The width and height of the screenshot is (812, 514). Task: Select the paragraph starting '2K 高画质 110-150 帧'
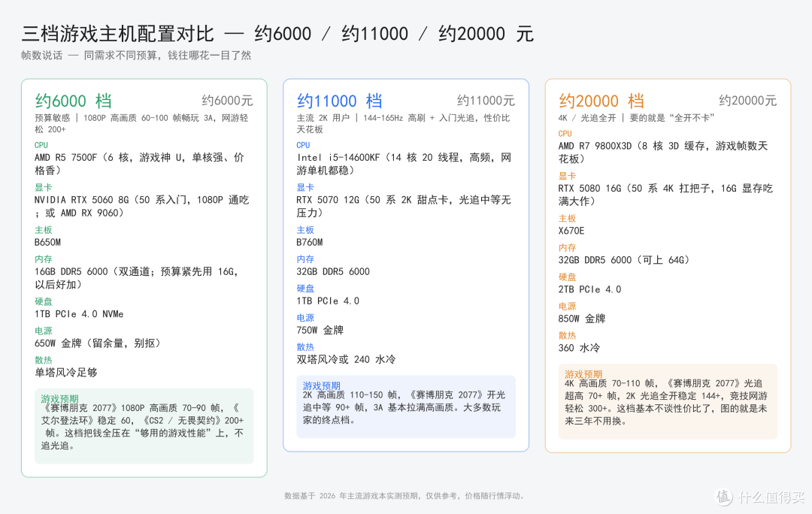[x=404, y=407]
